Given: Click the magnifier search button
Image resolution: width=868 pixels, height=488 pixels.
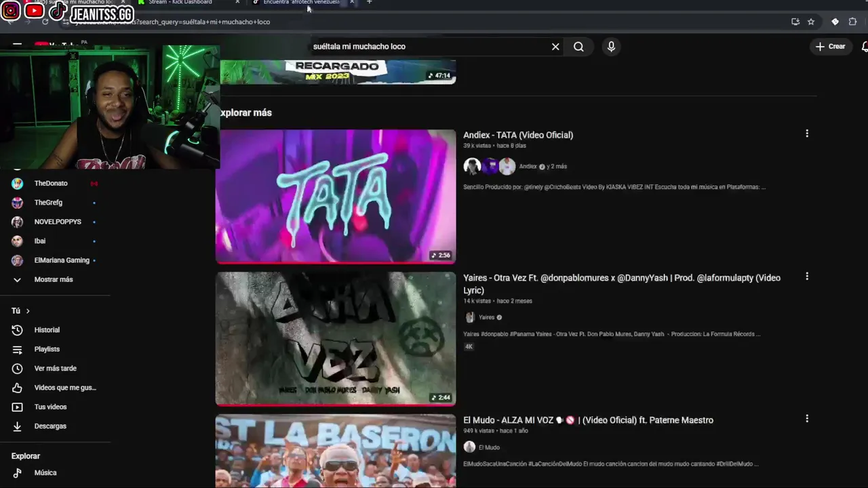Looking at the screenshot, I should 578,47.
